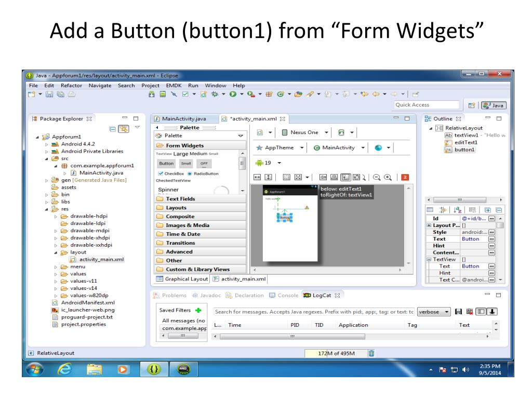Run garbage collector trash icon
The image size is (532, 399).
point(371,353)
